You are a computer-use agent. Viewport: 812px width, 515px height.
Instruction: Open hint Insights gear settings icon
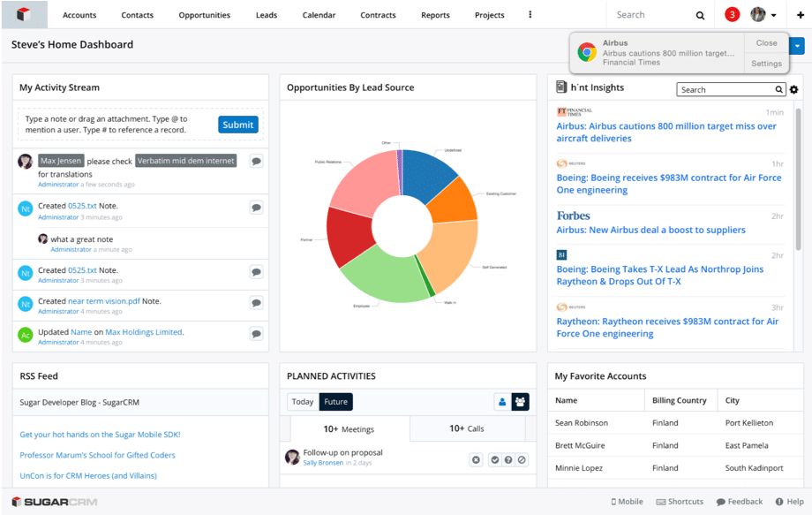point(793,89)
